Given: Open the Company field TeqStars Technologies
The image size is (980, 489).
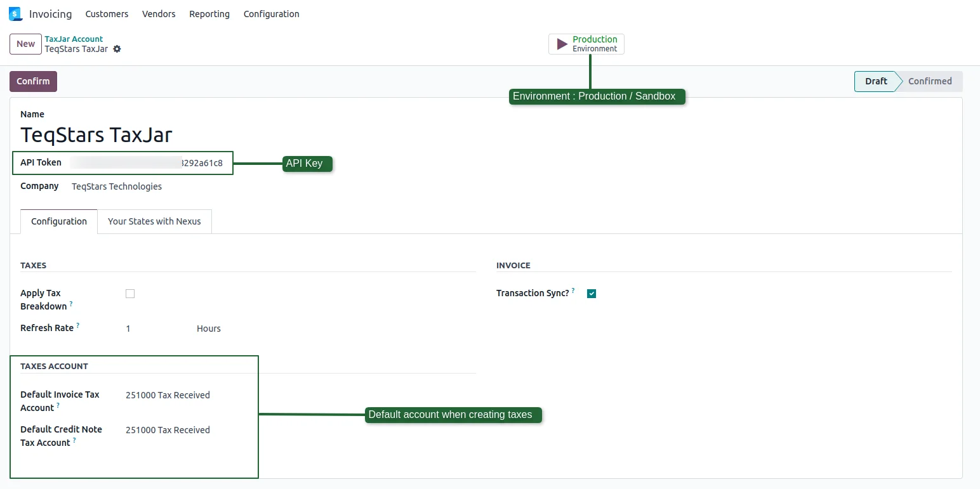Looking at the screenshot, I should coord(117,186).
